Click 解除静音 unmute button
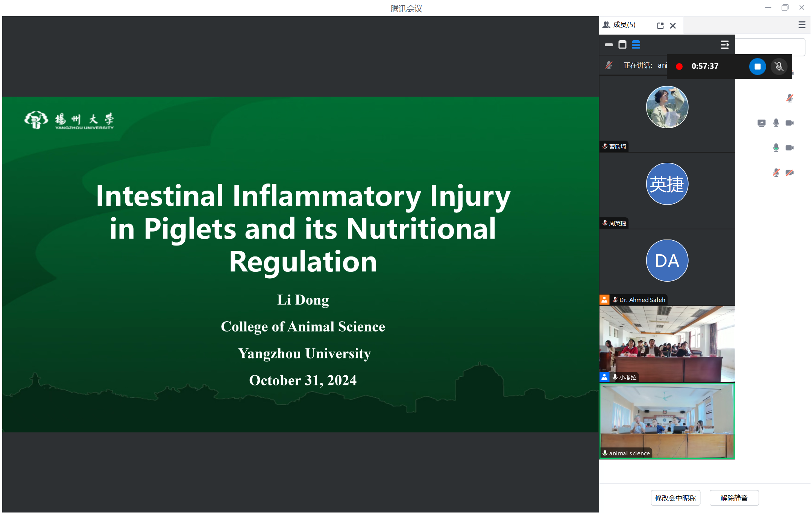Viewport: 812px width, 514px height. (734, 498)
